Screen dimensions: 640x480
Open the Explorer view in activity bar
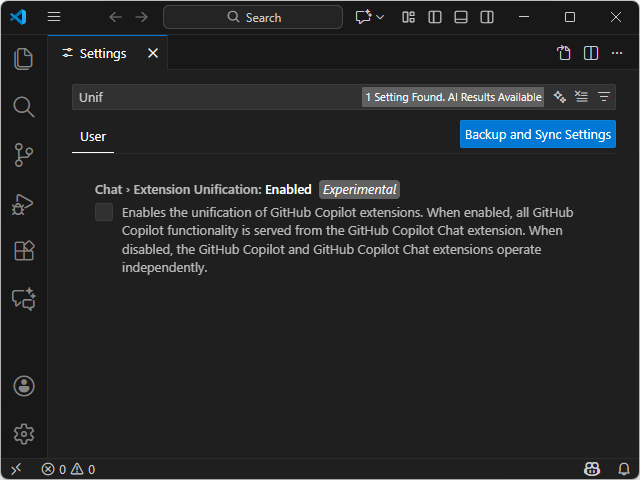(x=24, y=59)
